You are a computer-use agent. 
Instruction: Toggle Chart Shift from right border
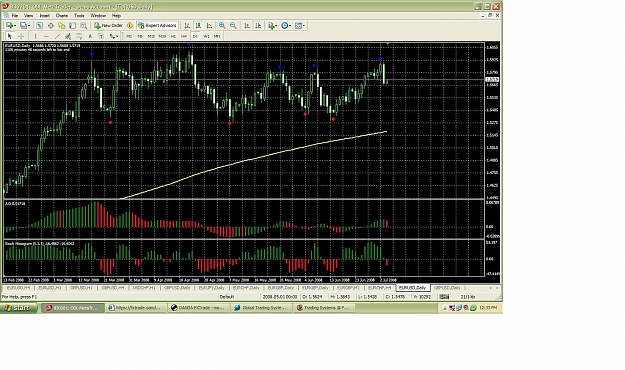pyautogui.click(x=258, y=26)
